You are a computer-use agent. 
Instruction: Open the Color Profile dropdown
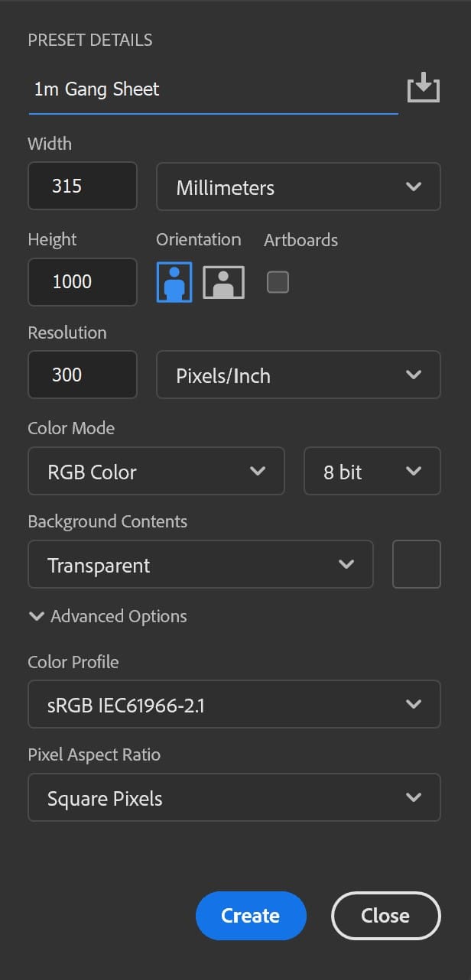234,704
